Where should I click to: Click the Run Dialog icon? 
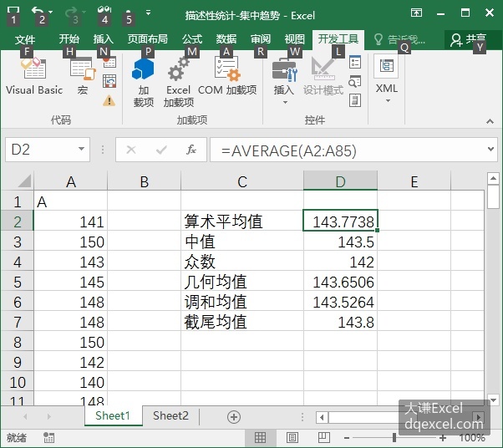(x=355, y=100)
